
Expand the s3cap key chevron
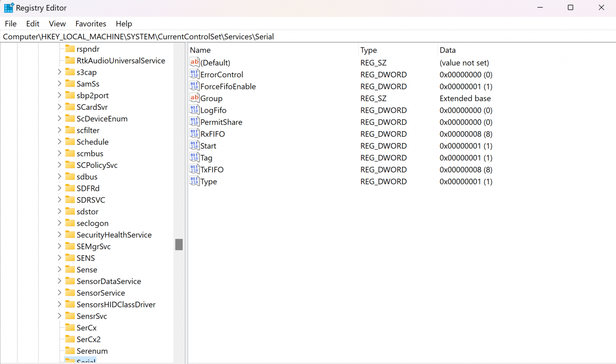click(59, 72)
